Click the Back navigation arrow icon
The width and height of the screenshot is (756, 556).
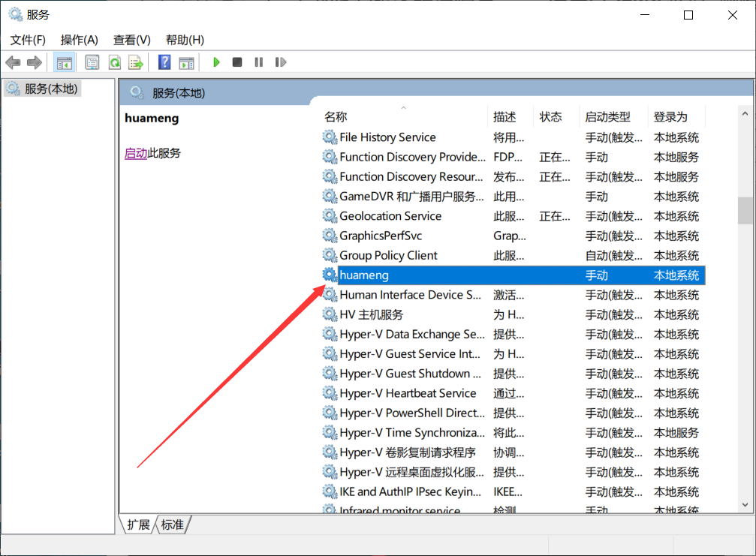[x=13, y=62]
